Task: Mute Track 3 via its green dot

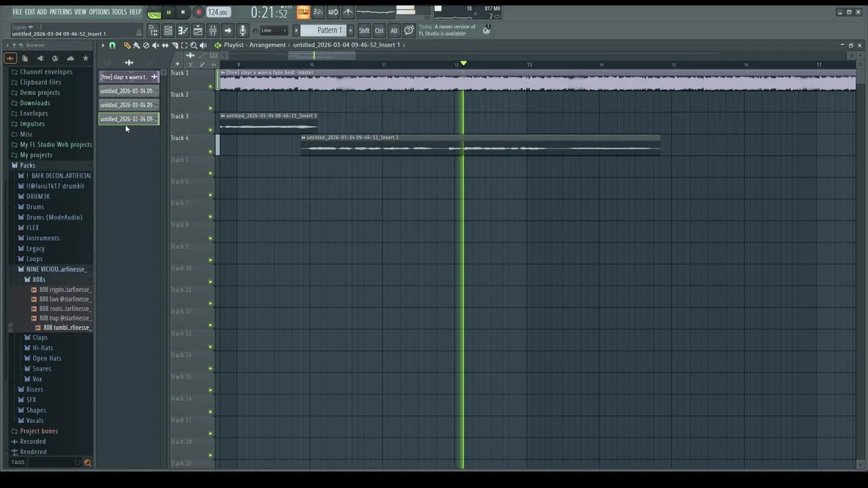Action: [x=210, y=130]
